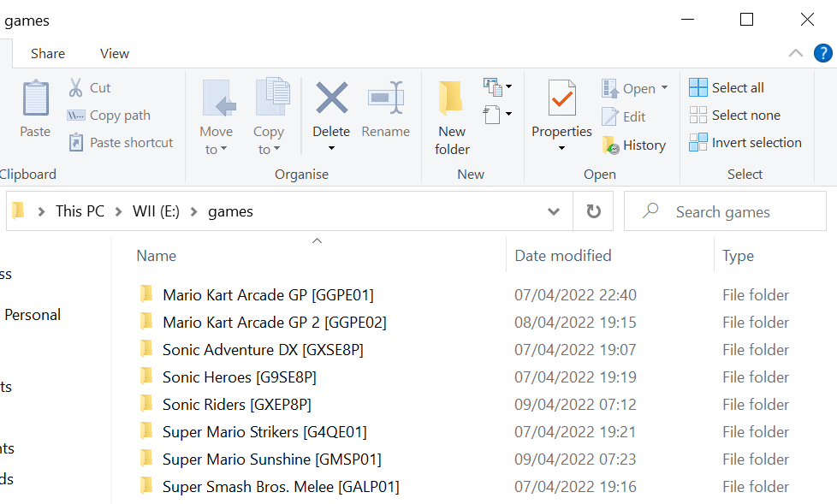Select the Personal item in navigation pane
The height and width of the screenshot is (504, 837).
[33, 315]
